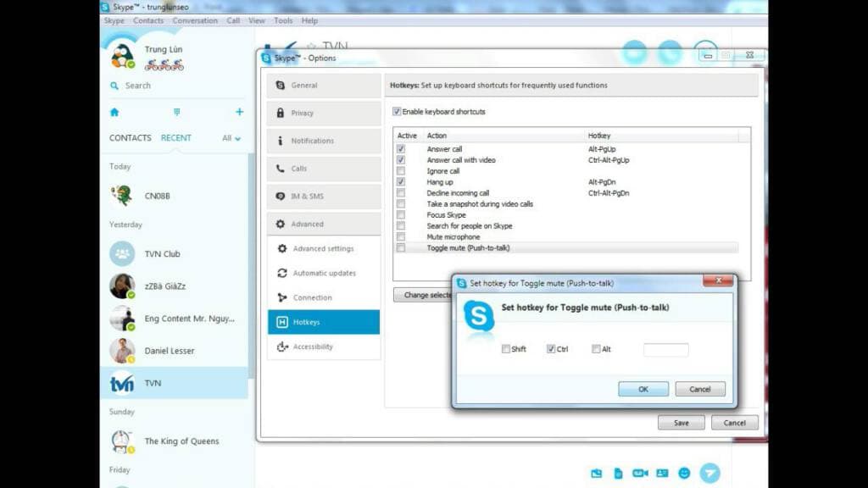Open the Contacts menu

coord(148,20)
